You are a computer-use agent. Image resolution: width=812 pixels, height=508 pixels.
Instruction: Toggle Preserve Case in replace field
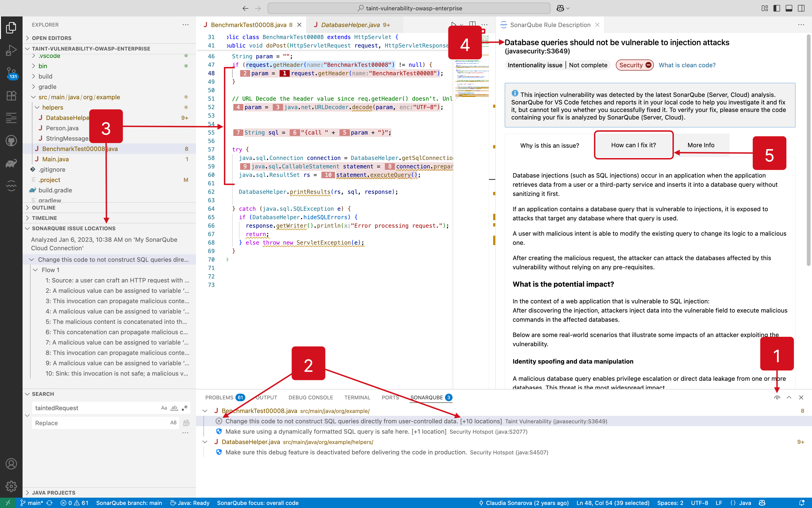click(x=173, y=423)
